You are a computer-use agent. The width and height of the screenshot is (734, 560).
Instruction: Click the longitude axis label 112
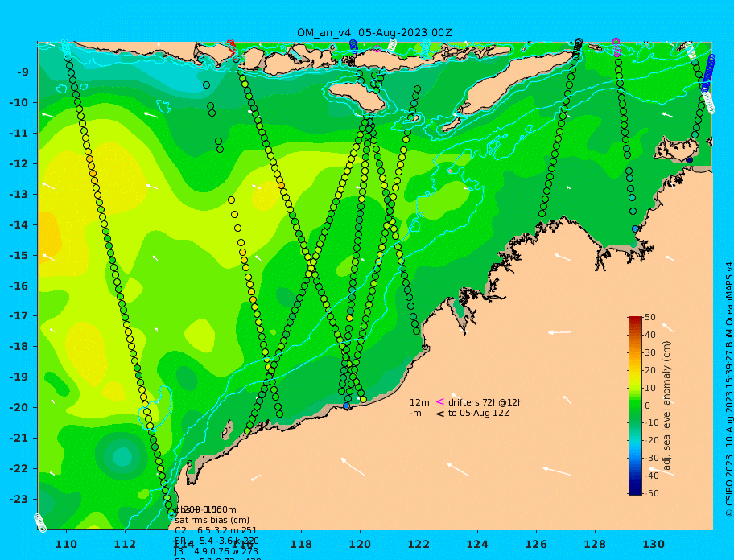coord(125,545)
